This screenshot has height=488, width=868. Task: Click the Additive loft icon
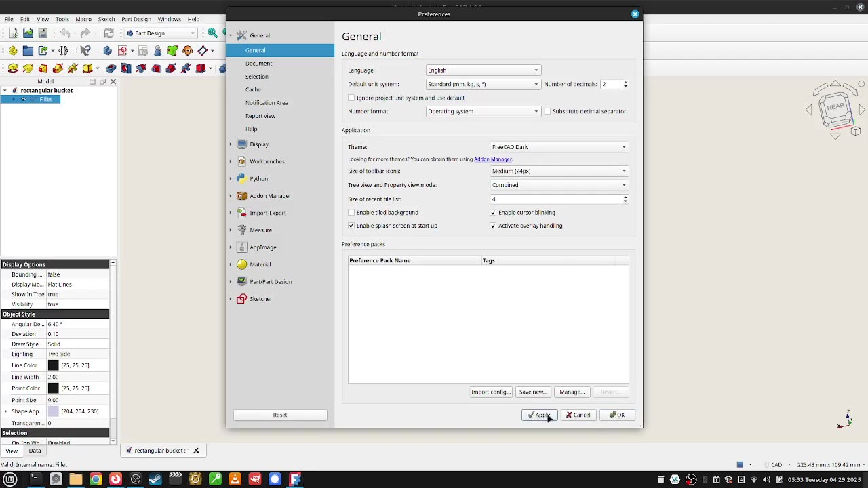click(x=43, y=68)
